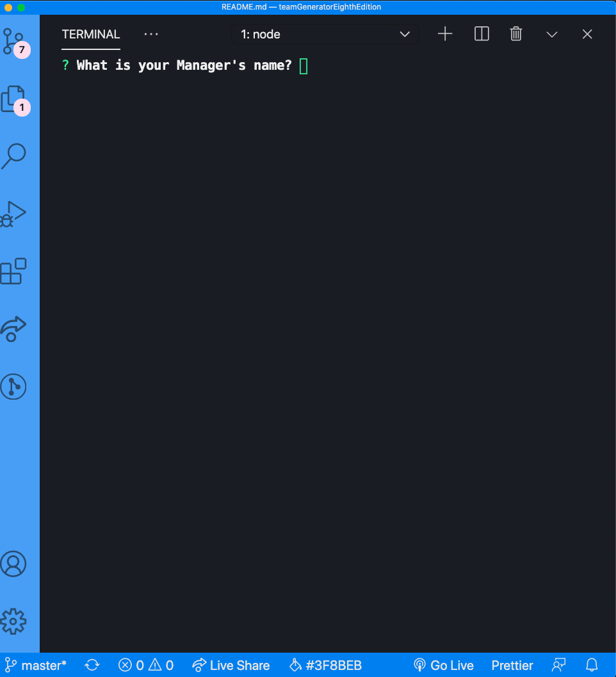Open the notifications bell
The image size is (616, 677).
tap(590, 665)
